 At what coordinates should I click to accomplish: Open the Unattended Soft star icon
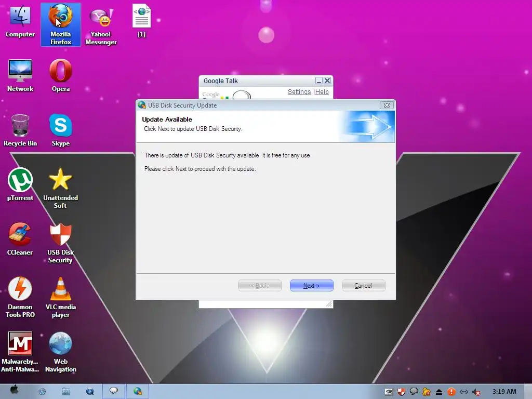click(x=60, y=188)
